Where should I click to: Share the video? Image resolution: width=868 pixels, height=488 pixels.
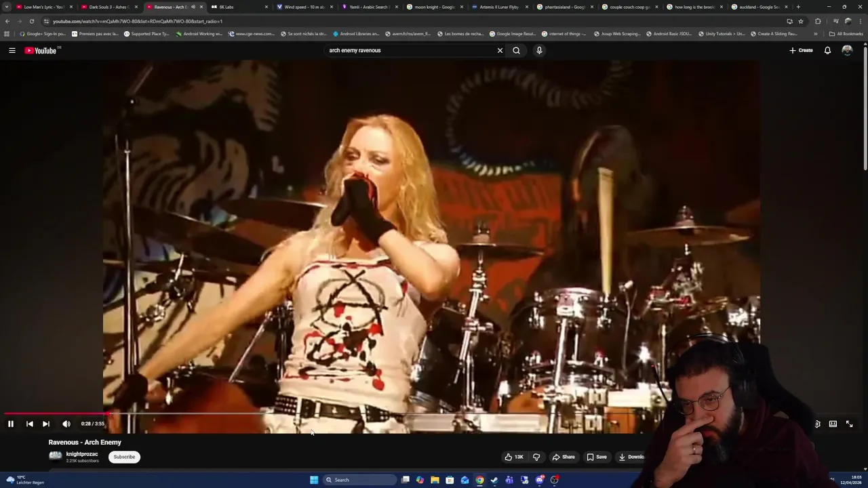pos(564,457)
